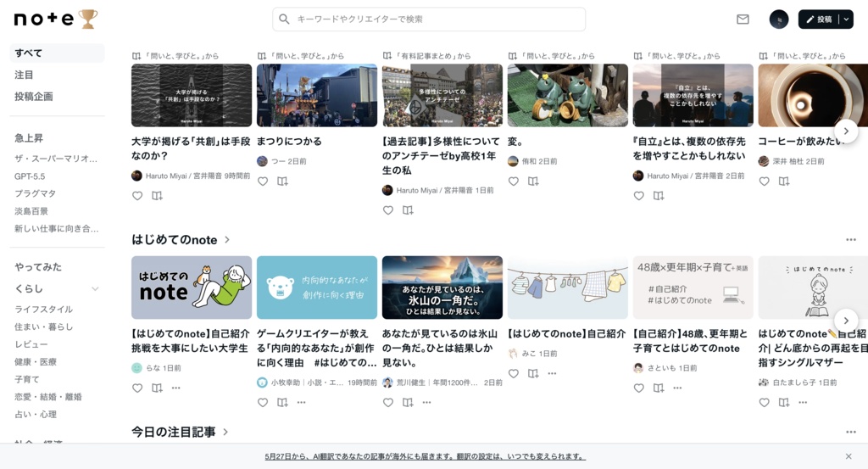Expand the くらし category in sidebar

95,288
